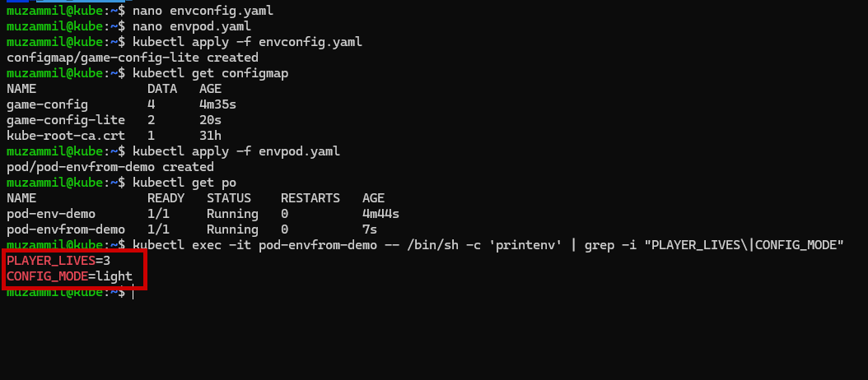Select the pod-env-demo row in pod list
Screen dimensions: 868x380
click(203, 214)
